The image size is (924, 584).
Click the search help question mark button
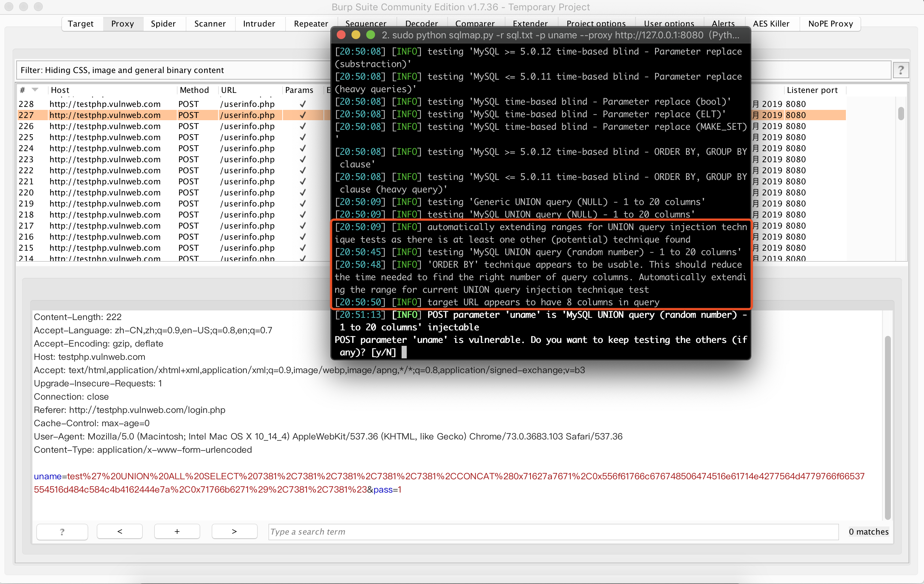(62, 531)
